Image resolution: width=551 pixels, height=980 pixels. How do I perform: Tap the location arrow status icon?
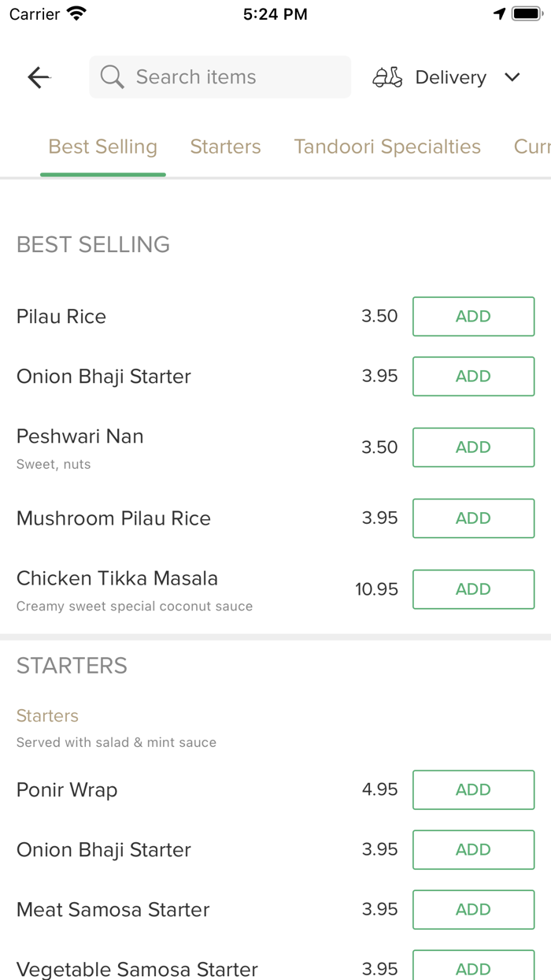(x=499, y=14)
